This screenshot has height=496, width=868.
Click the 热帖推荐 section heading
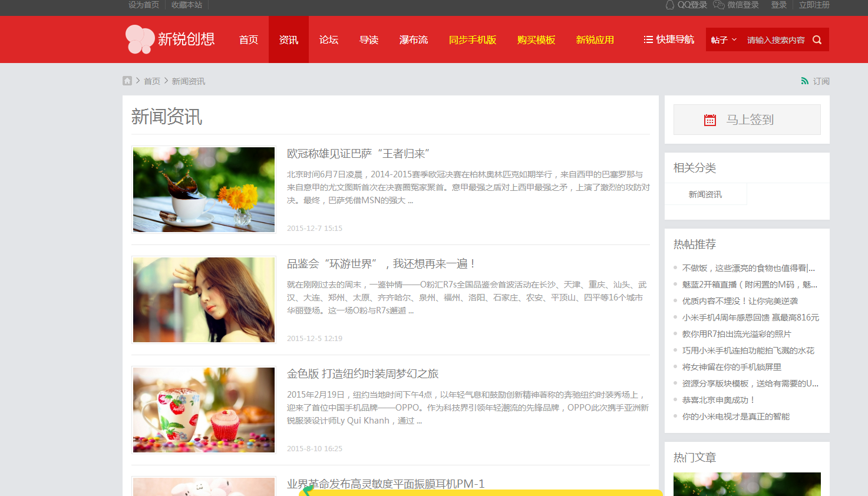click(x=695, y=244)
